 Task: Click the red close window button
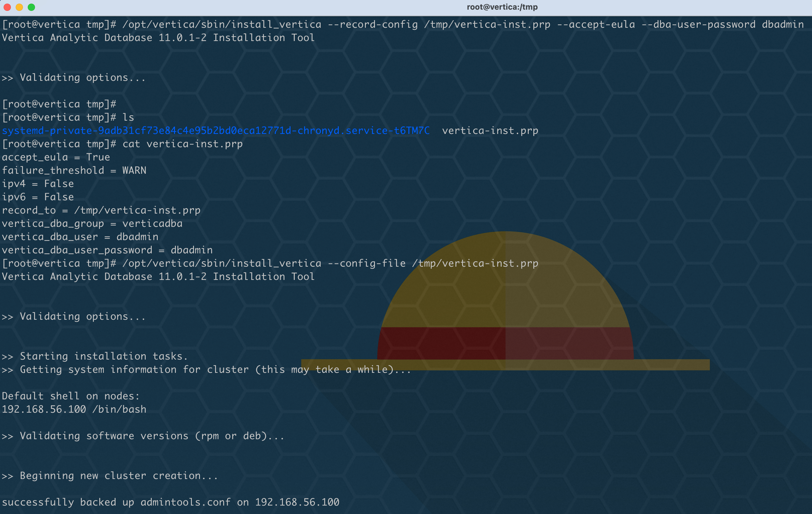[x=7, y=7]
